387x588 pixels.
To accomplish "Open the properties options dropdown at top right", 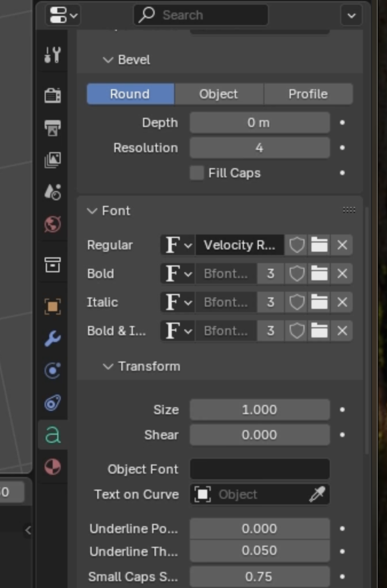I will tap(352, 15).
